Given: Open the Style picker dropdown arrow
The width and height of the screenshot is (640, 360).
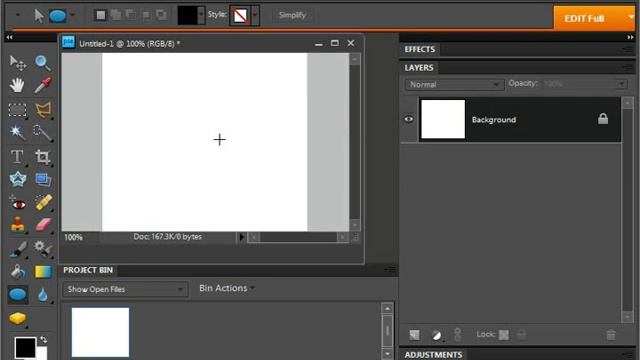Looking at the screenshot, I should [255, 16].
